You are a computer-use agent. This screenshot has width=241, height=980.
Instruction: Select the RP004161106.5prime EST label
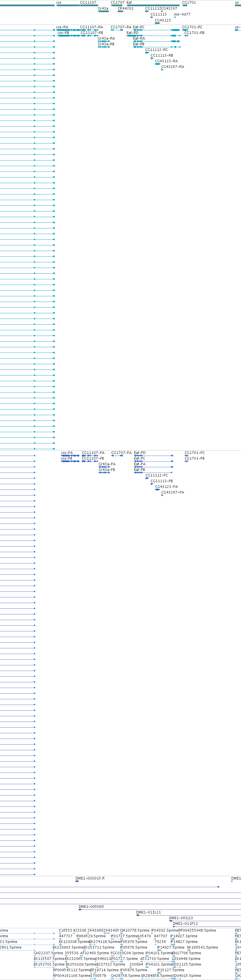[72, 976]
